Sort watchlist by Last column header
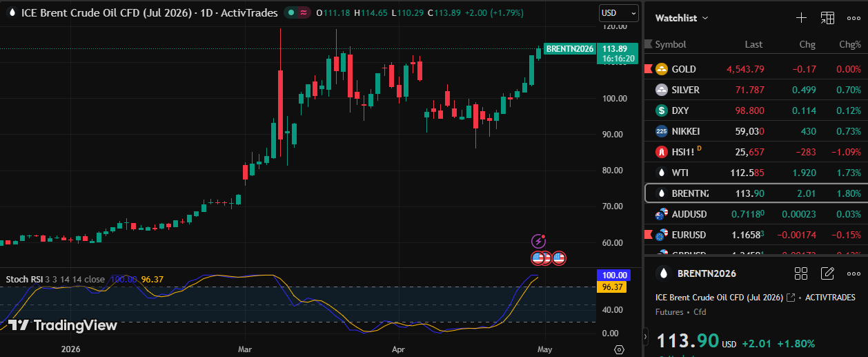The width and height of the screenshot is (868, 357). (753, 44)
